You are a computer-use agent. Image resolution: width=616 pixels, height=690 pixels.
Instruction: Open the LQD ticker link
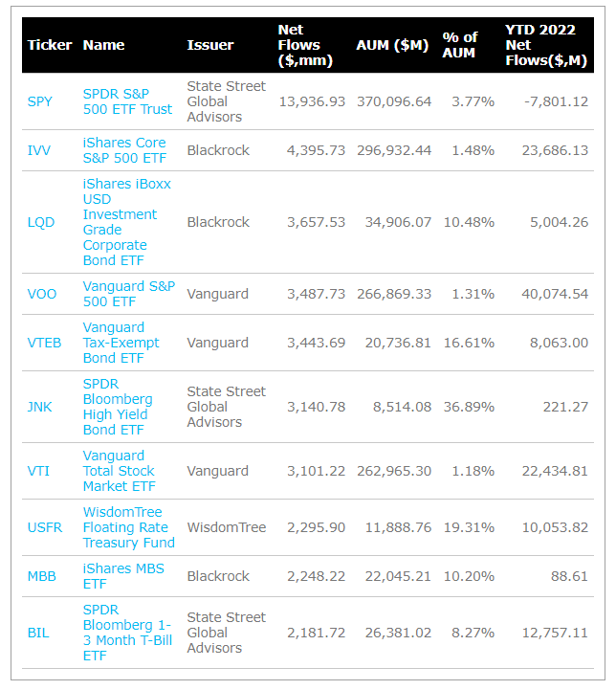pos(41,222)
